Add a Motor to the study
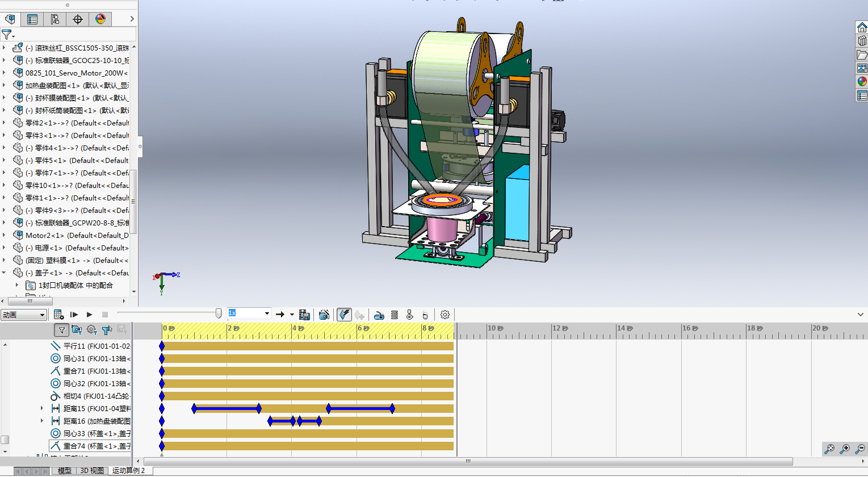 (x=379, y=314)
